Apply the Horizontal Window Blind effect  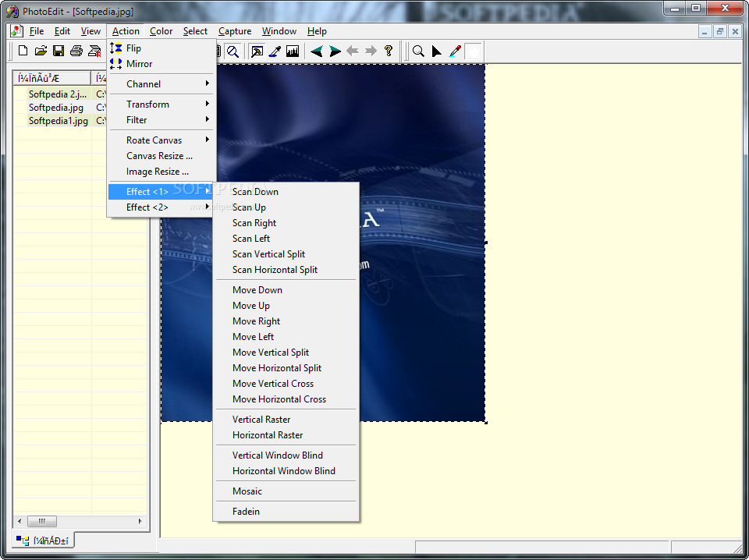[x=286, y=471]
